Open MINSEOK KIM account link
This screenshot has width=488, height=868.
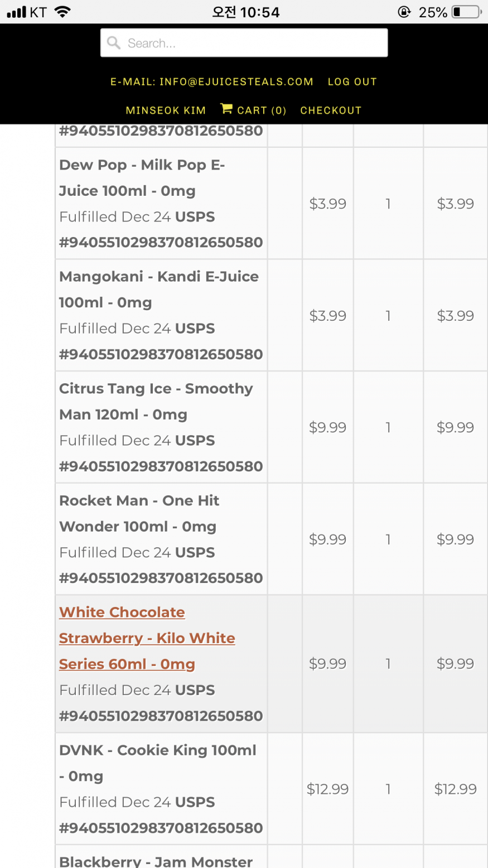point(166,110)
